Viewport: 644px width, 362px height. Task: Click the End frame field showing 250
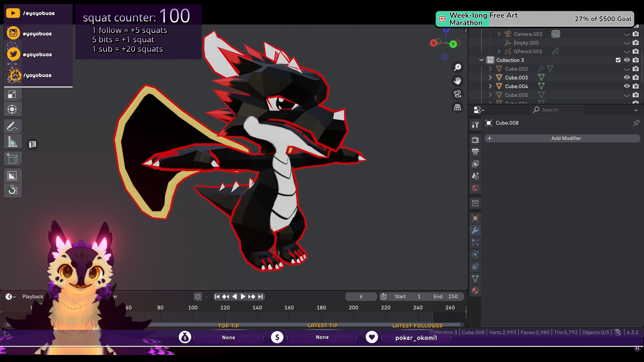pyautogui.click(x=446, y=297)
